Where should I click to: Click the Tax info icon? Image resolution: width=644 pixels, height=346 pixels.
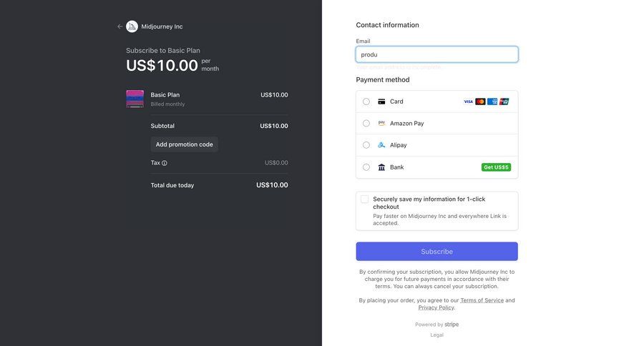[x=165, y=163]
